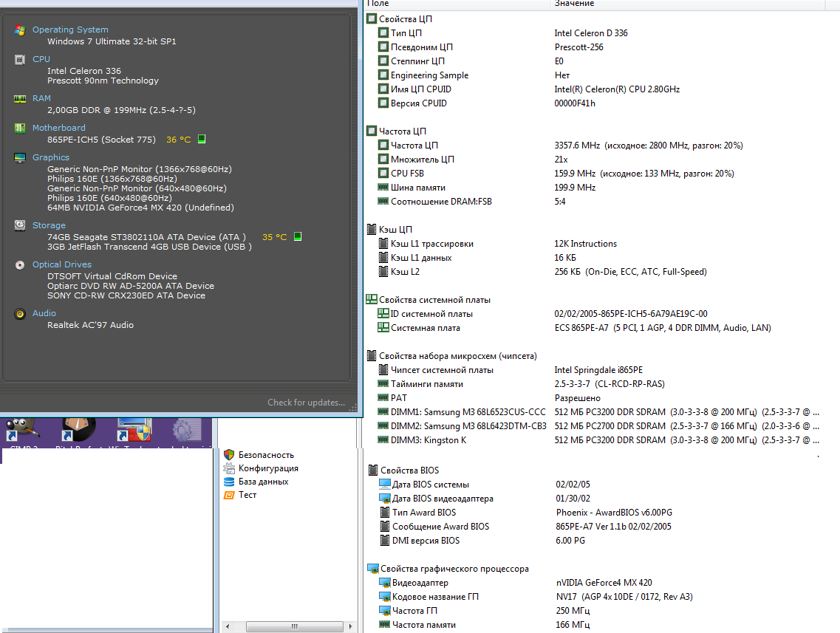
Task: Click the icon beside the Тип ЦП row
Action: 383,32
